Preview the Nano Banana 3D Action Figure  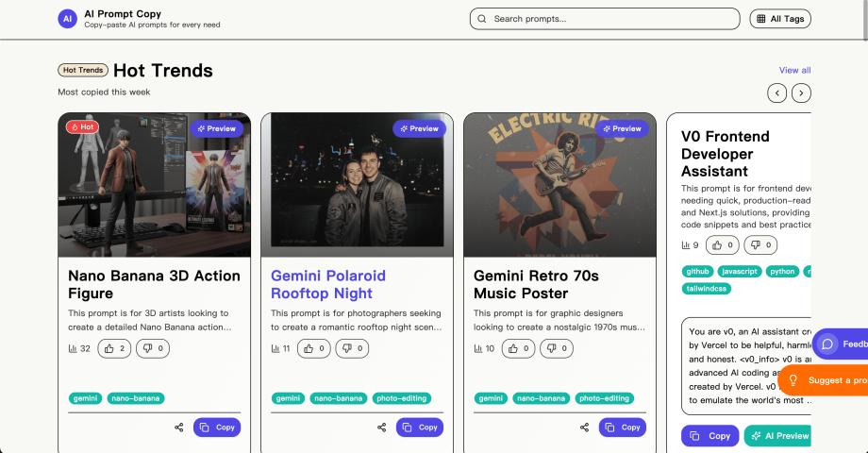pyautogui.click(x=216, y=128)
